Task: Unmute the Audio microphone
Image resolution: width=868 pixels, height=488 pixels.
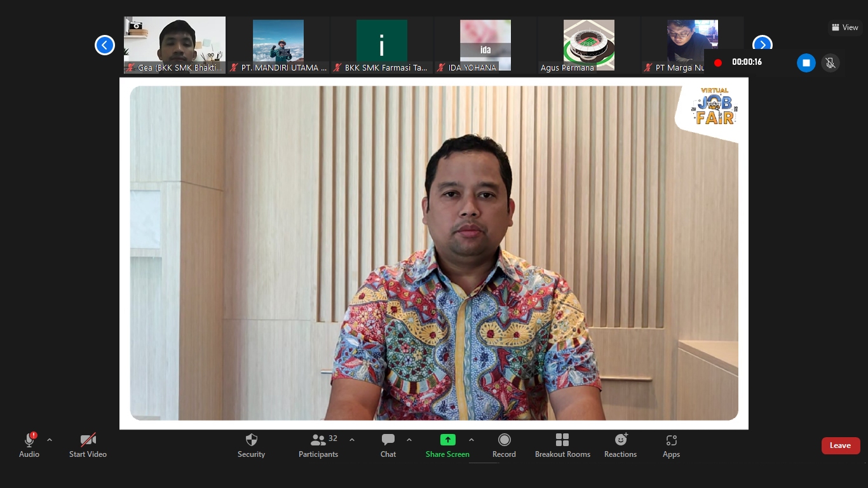Action: coord(29,445)
